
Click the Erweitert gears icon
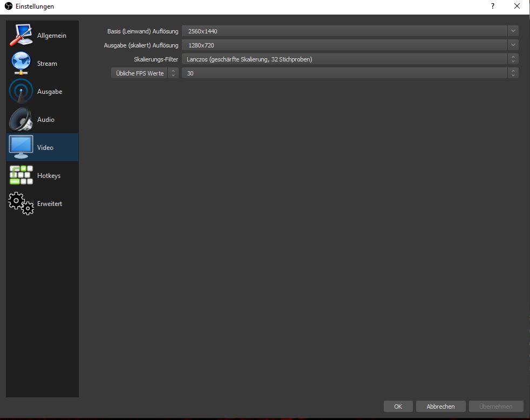pos(21,204)
